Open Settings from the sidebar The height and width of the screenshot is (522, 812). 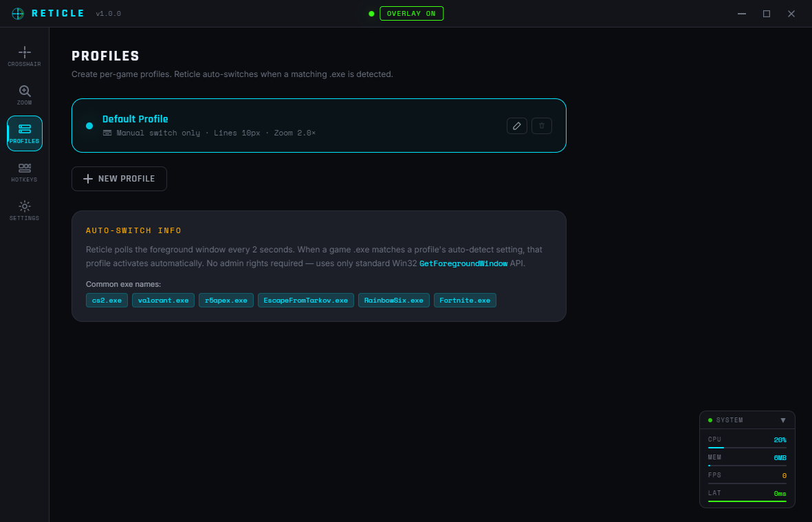pos(24,210)
